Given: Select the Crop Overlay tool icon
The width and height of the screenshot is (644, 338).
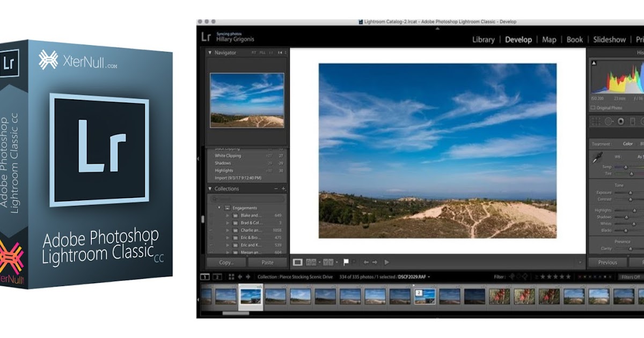Looking at the screenshot, I should [x=596, y=122].
